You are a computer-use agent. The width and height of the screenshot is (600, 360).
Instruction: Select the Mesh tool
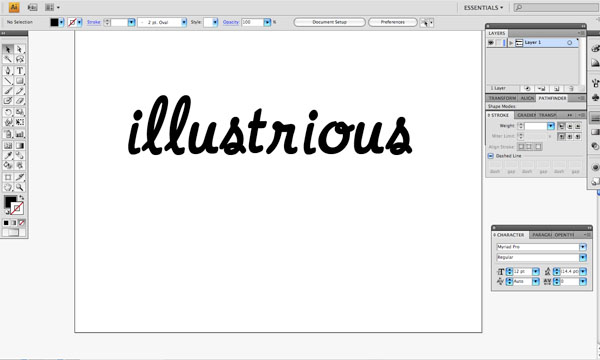click(x=8, y=146)
